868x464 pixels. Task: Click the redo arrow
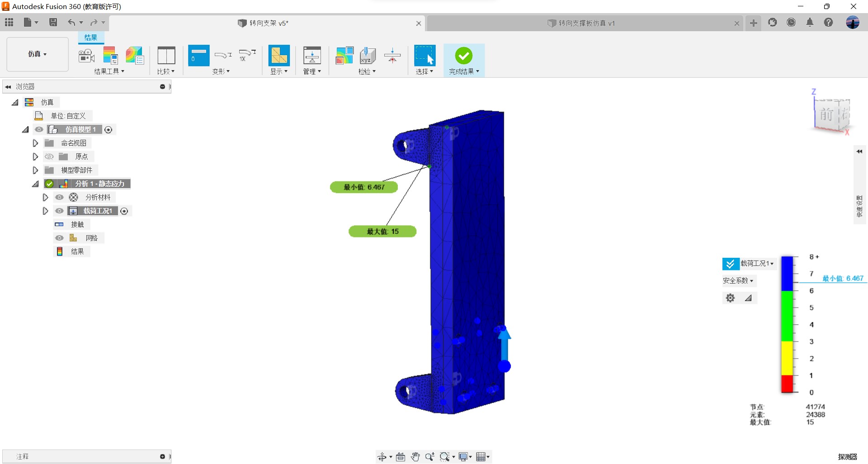pos(94,22)
